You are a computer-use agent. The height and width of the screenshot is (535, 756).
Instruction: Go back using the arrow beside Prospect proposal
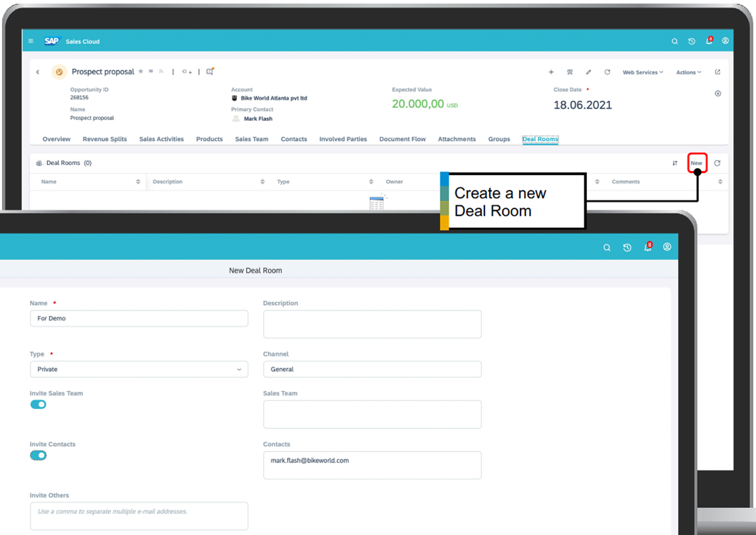37,72
